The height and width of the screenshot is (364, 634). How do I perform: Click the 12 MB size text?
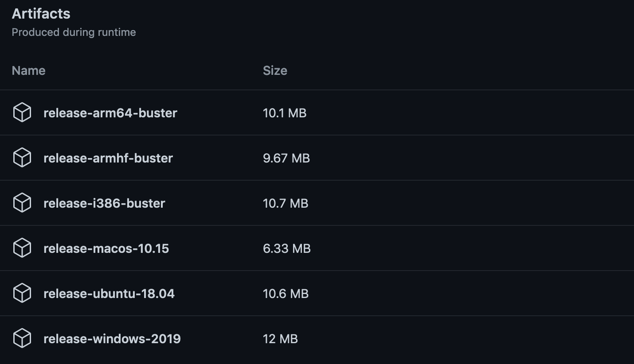[x=280, y=339]
